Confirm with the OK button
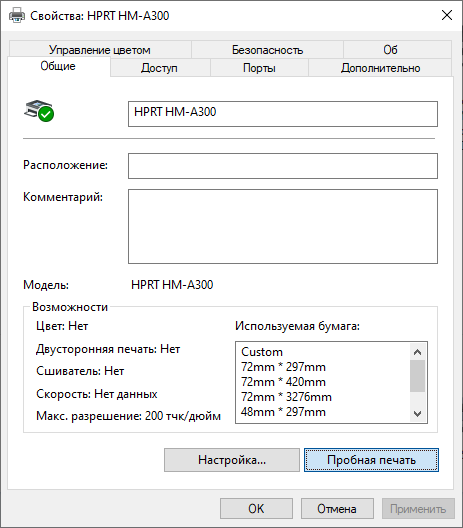The height and width of the screenshot is (528, 463). [256, 508]
